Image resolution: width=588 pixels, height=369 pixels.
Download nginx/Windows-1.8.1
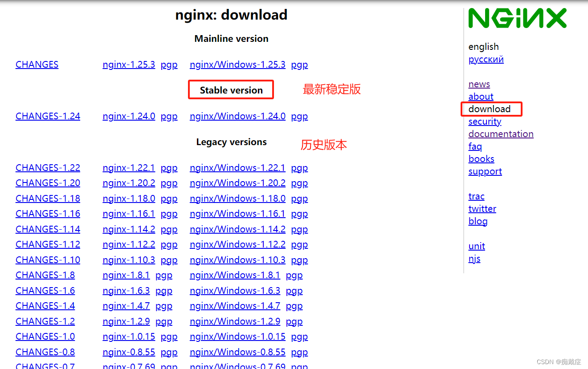(x=235, y=275)
